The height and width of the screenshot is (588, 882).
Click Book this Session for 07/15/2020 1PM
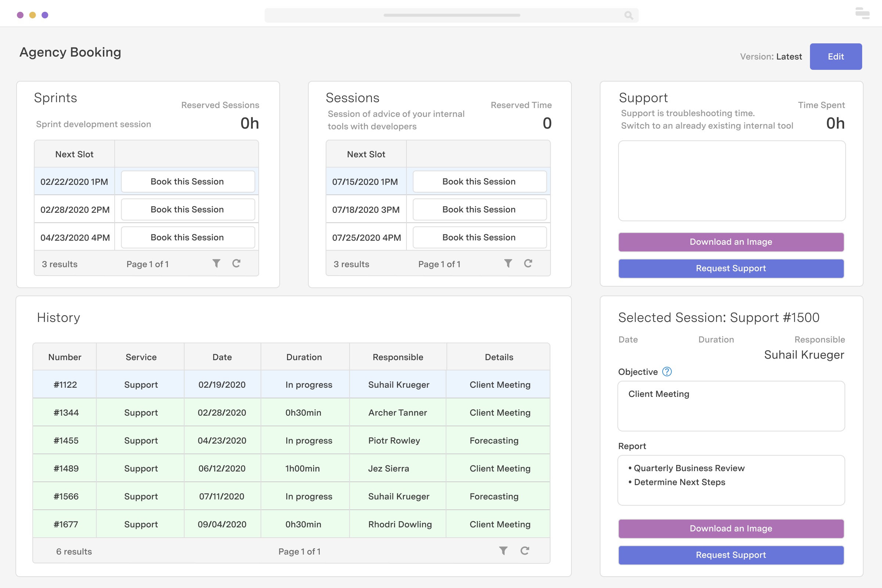[x=478, y=181]
